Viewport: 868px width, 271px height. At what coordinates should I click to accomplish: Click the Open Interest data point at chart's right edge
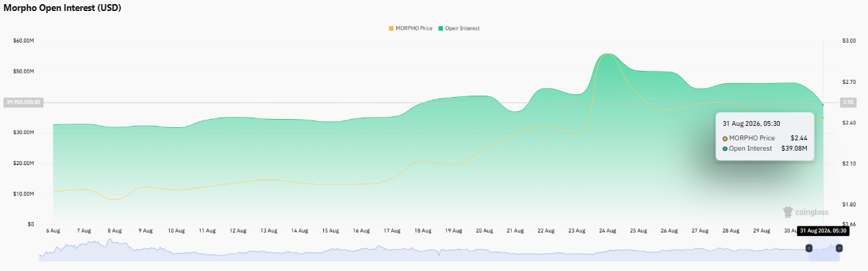coord(823,105)
